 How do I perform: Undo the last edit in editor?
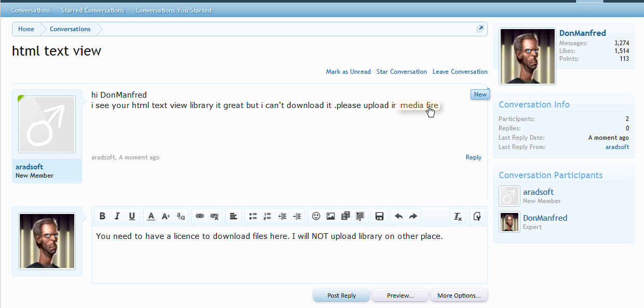point(398,216)
